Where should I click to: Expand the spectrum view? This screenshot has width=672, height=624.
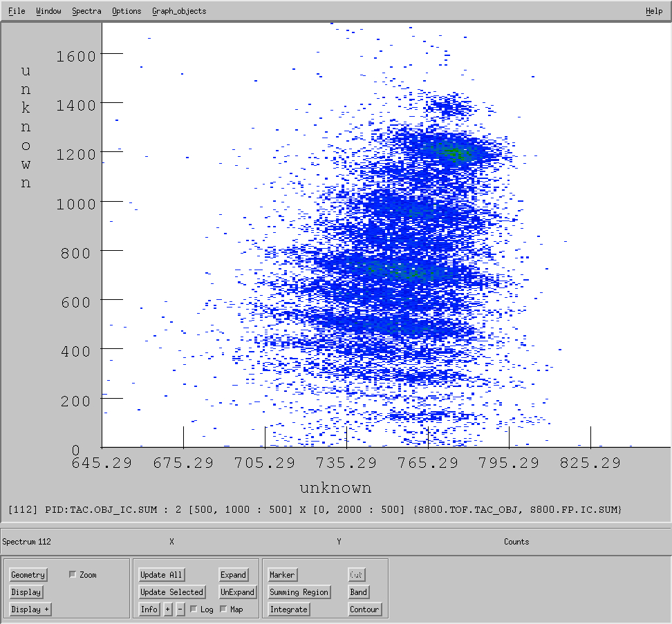(233, 575)
